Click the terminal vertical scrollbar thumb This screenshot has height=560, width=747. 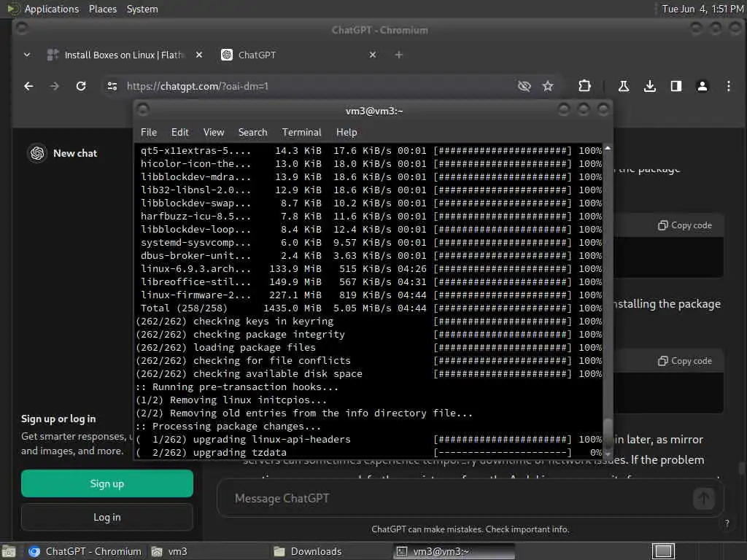pyautogui.click(x=608, y=435)
